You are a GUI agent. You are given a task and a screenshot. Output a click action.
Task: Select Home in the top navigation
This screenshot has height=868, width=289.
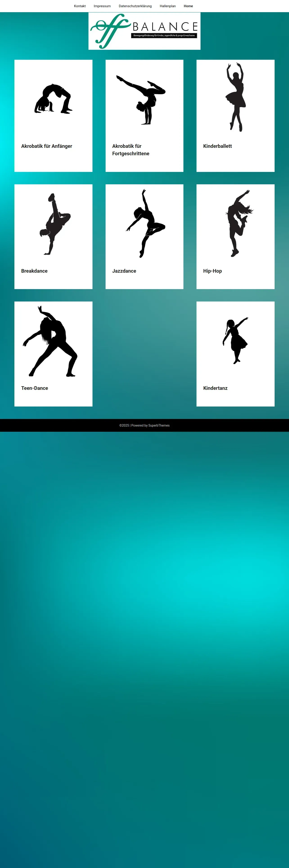click(x=188, y=6)
